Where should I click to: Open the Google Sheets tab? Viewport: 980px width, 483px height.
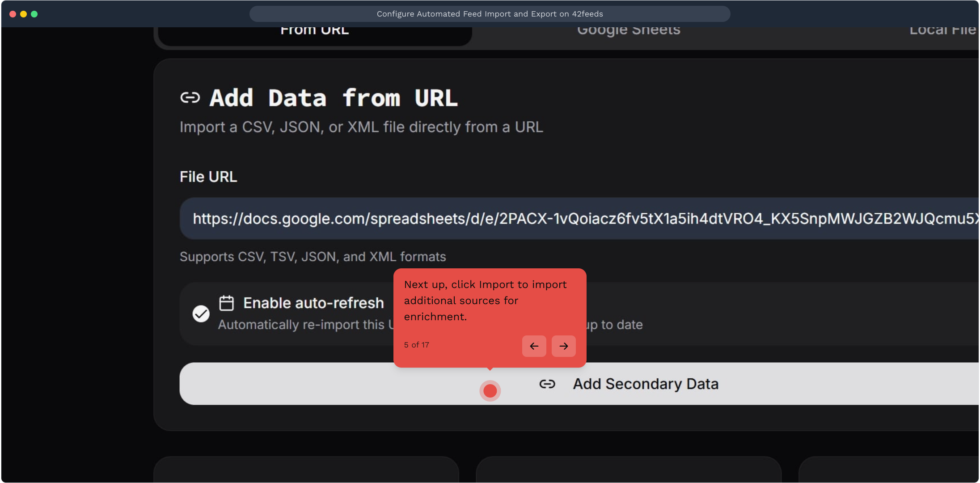tap(629, 31)
